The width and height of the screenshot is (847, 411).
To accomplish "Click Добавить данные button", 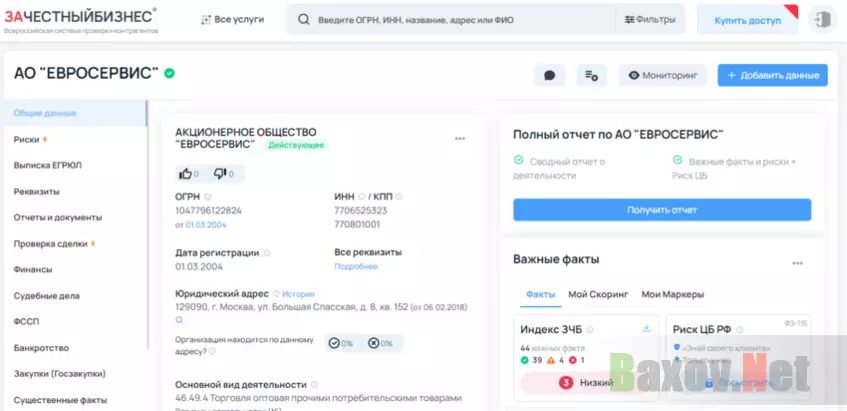I will point(772,76).
